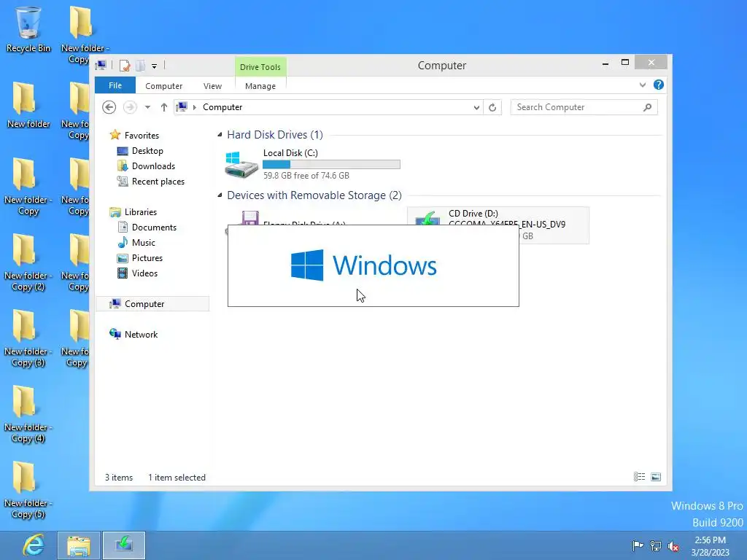Select the Local Disk (C:) drive icon
Viewport: 747px width, 560px height.
[x=241, y=164]
